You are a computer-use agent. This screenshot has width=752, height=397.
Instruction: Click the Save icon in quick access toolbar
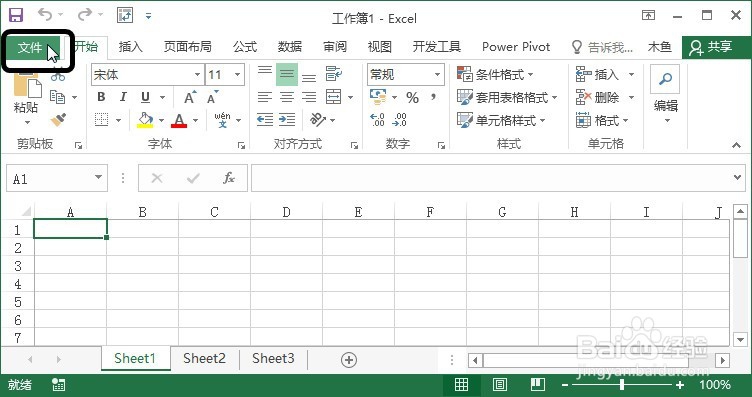[16, 15]
